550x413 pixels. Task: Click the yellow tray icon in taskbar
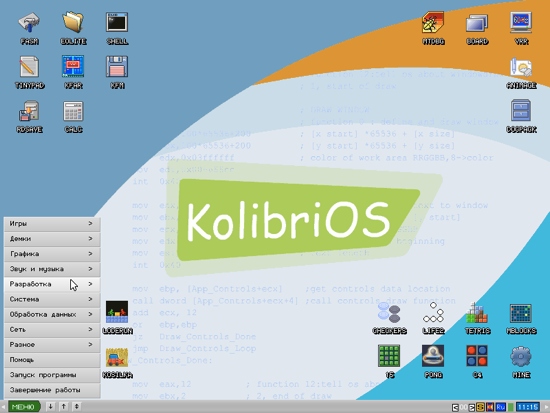(480, 407)
